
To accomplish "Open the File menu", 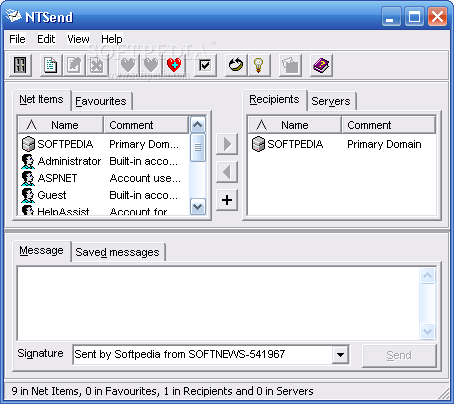I will 17,39.
